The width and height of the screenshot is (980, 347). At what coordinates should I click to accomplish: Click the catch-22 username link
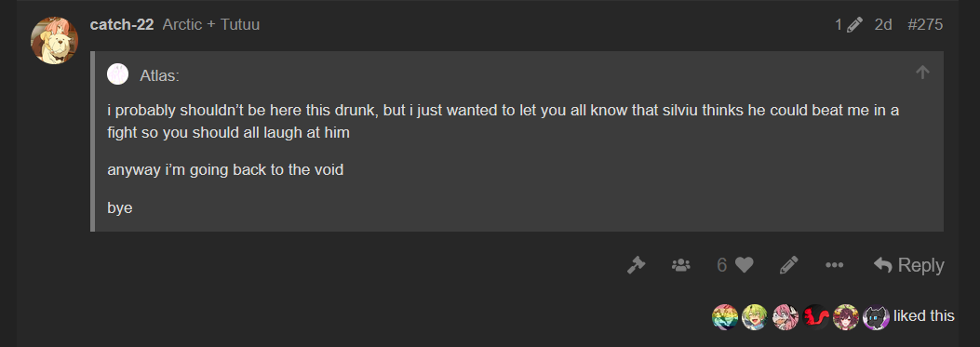pyautogui.click(x=122, y=24)
